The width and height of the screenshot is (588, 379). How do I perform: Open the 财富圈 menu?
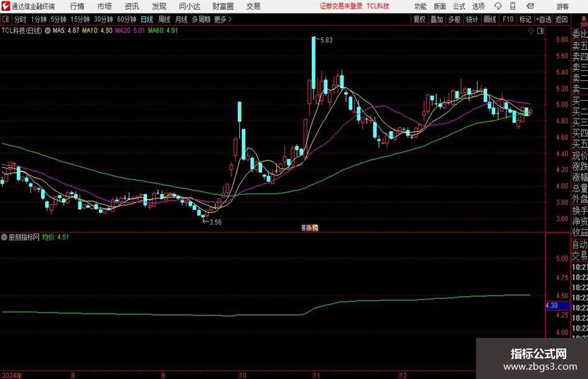223,6
